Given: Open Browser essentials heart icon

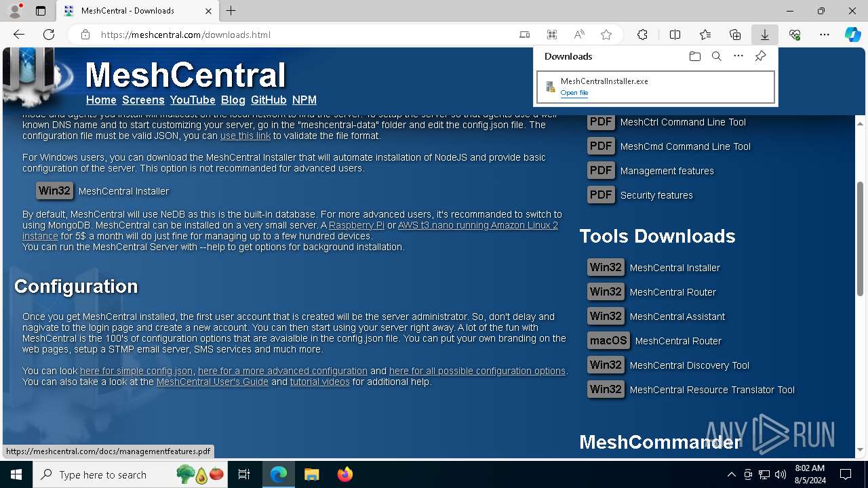Looking at the screenshot, I should (795, 35).
